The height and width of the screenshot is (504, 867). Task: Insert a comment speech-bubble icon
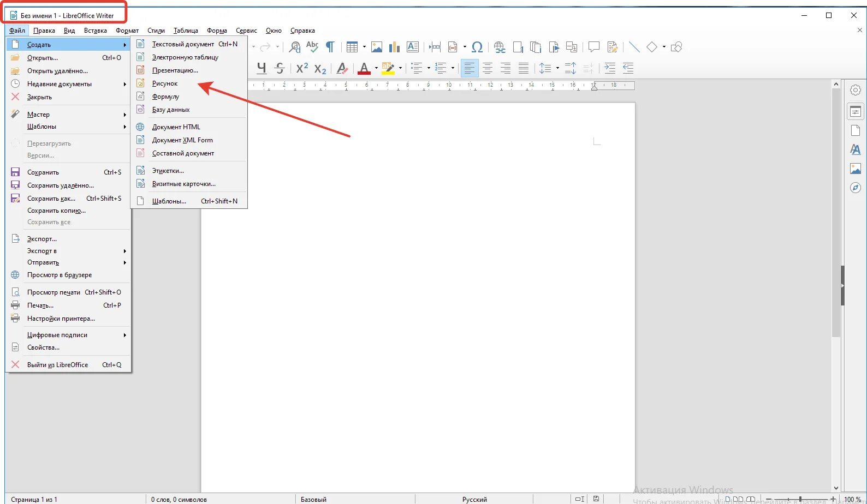tap(594, 47)
